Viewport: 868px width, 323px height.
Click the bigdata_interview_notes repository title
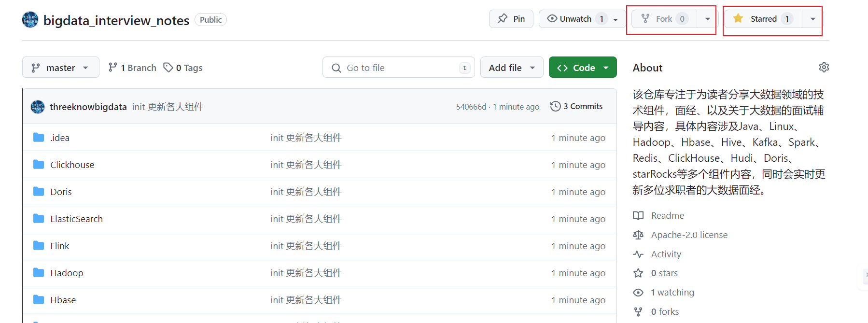(116, 20)
